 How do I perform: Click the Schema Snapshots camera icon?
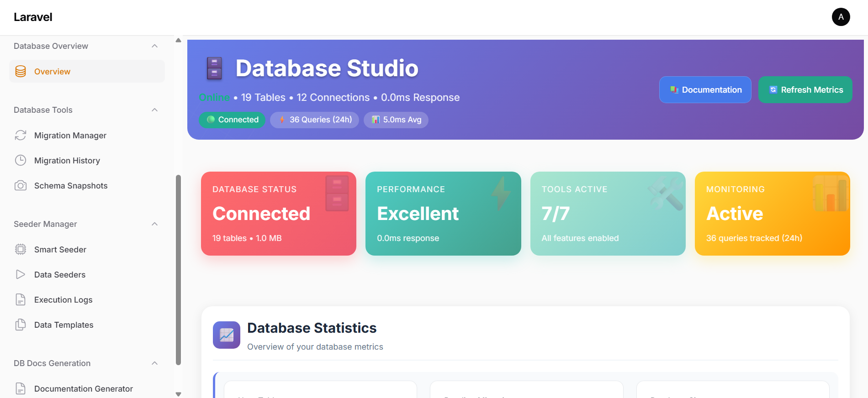pyautogui.click(x=21, y=185)
